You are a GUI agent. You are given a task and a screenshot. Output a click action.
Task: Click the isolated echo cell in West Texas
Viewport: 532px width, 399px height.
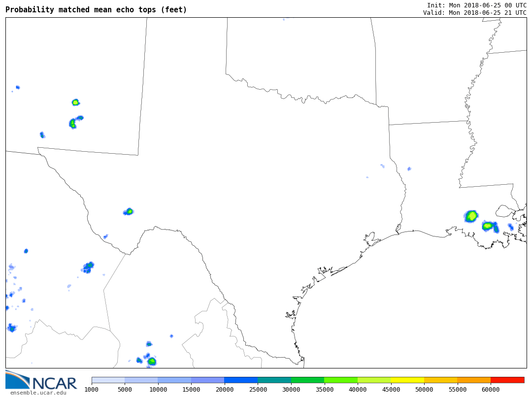129,211
